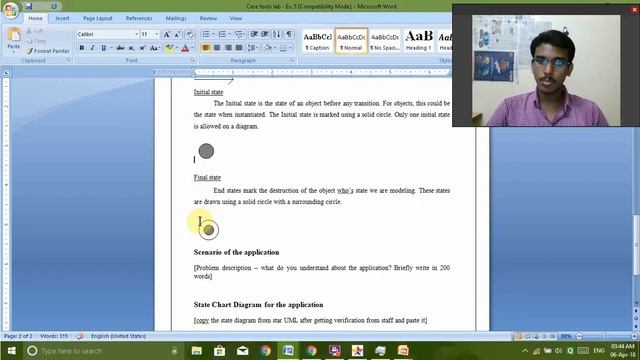Align text right
The image size is (640, 360).
(x=228, y=48)
